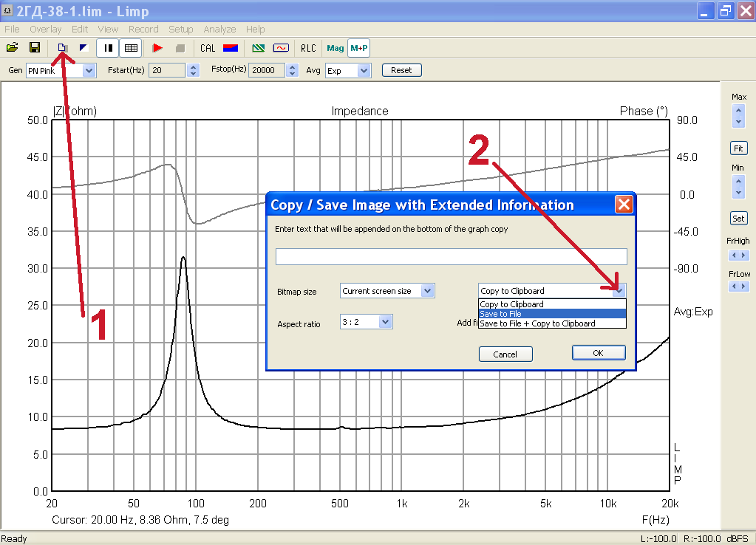Open the Record menu
The image size is (756, 545).
tap(143, 30)
